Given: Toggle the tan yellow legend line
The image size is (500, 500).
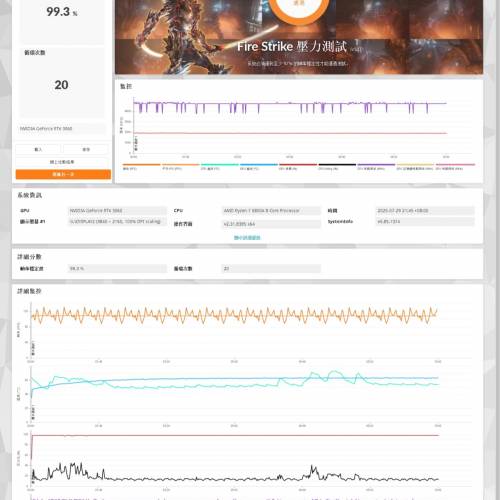Looking at the screenshot, I should pos(415,166).
